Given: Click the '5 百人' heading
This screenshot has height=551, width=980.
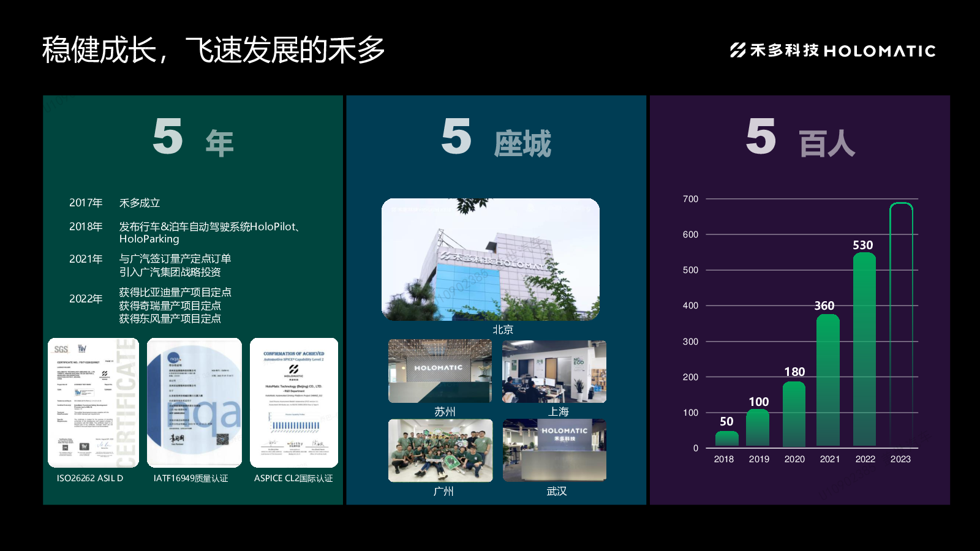Looking at the screenshot, I should [800, 138].
